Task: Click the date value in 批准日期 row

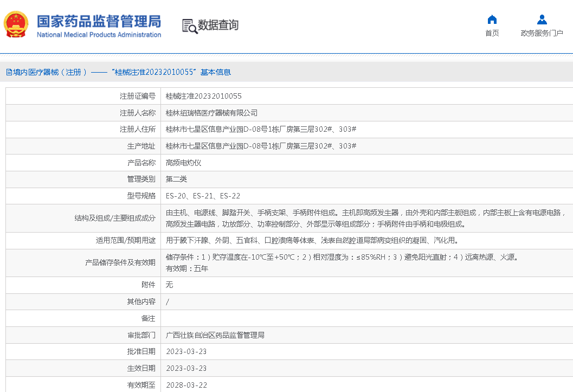Action: pyautogui.click(x=186, y=351)
